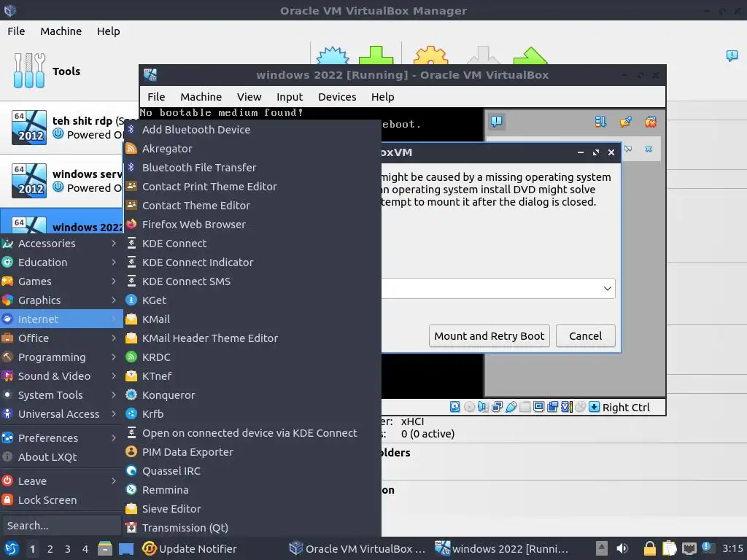Screen dimensions: 747x560
Task: Open Devices menu in VM window
Action: pos(337,97)
